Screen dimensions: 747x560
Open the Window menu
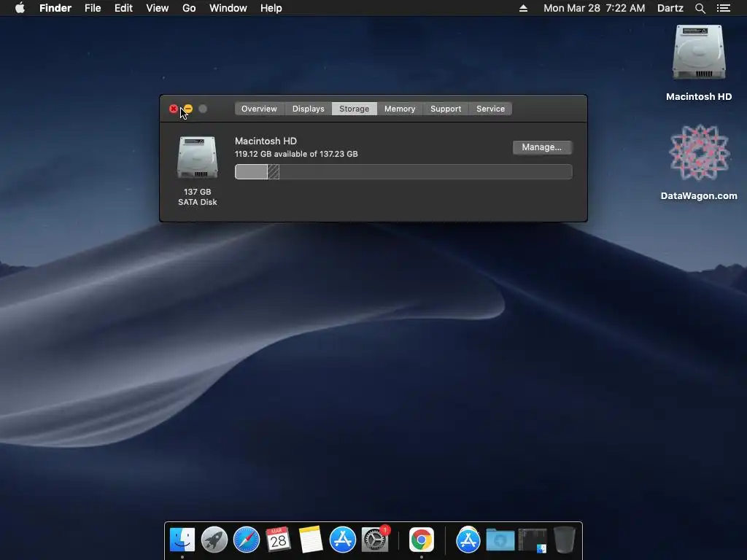coord(228,8)
